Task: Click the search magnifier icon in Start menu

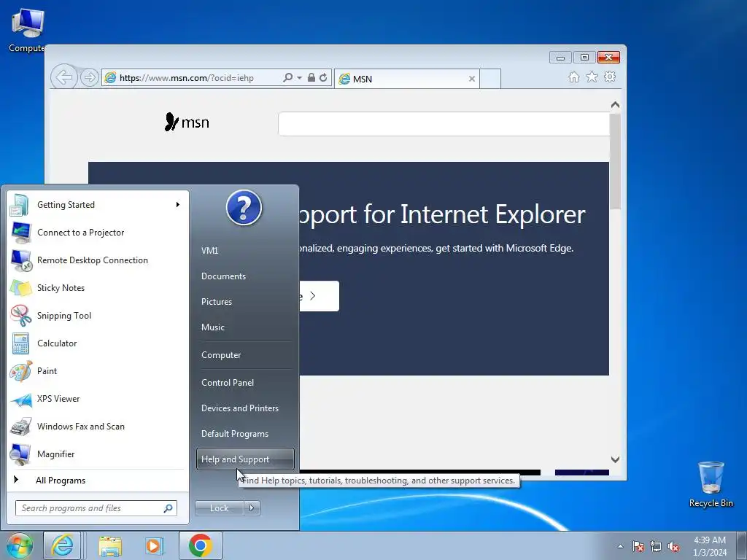Action: 168,508
